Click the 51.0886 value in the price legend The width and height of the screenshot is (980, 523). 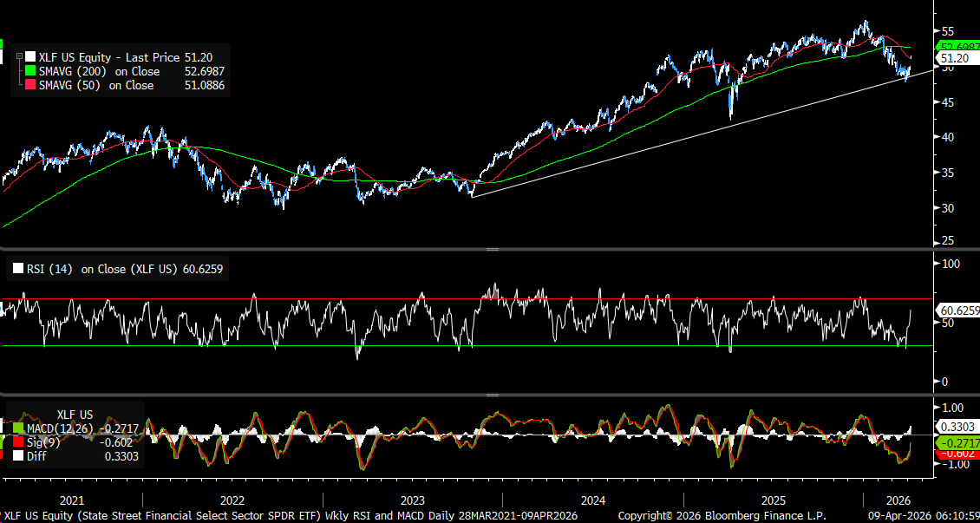click(205, 85)
